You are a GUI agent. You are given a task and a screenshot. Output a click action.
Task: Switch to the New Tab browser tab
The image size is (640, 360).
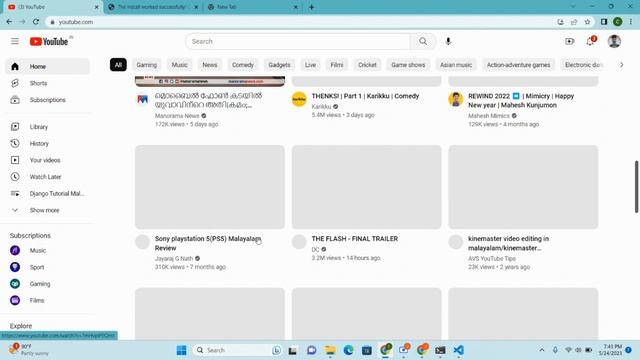click(252, 7)
